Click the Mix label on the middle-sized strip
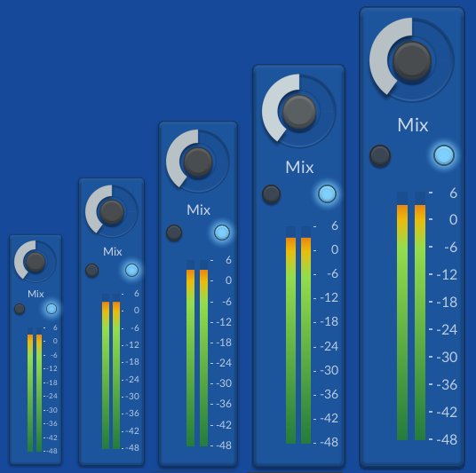Viewport: 476px width, 473px height. click(199, 210)
